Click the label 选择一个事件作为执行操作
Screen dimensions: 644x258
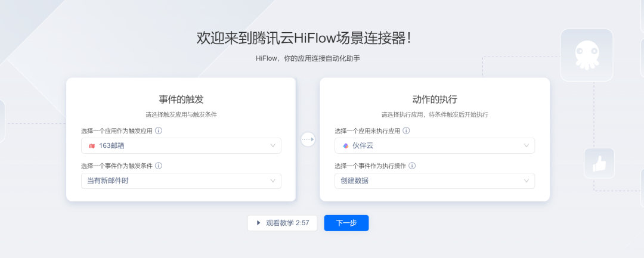tap(370, 166)
